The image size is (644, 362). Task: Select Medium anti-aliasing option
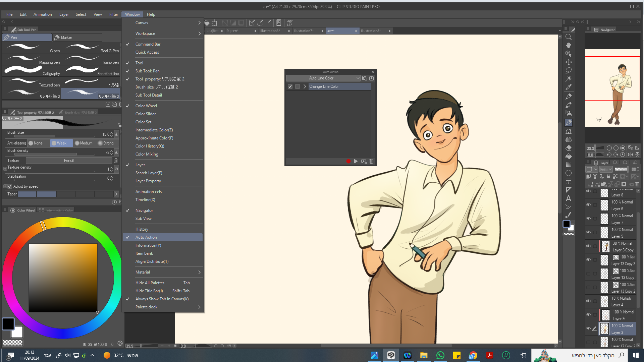[x=84, y=143]
